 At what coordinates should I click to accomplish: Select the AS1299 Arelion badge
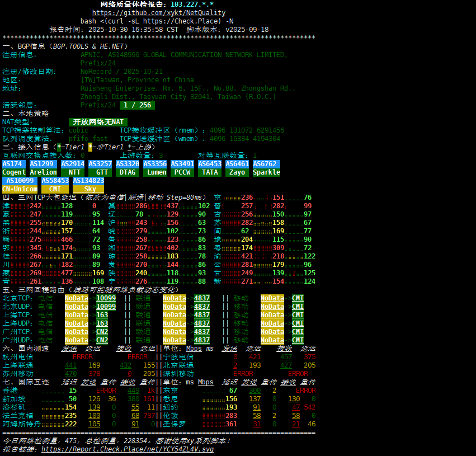click(x=43, y=168)
